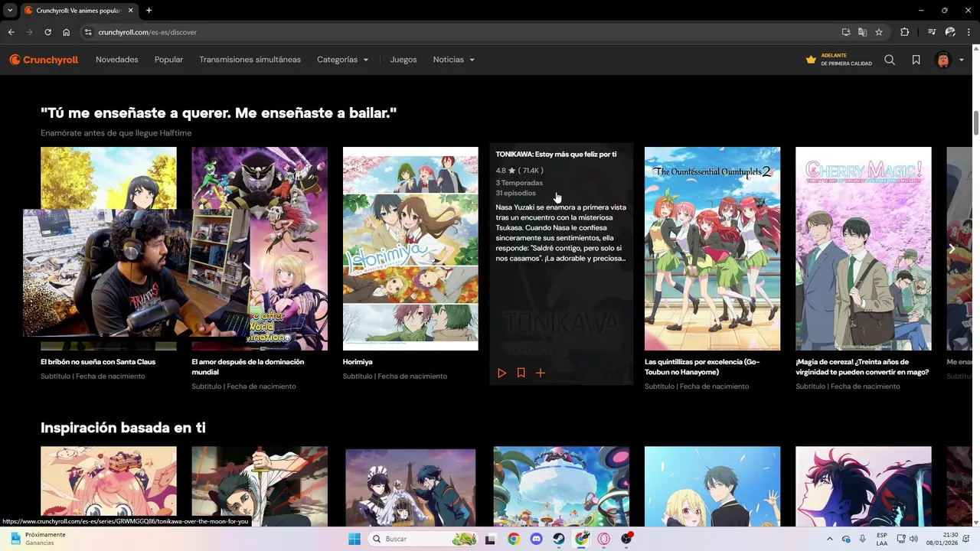Screen dimensions: 980x551
Task: Expand the account menu arrow beside avatar
Action: [x=962, y=60]
